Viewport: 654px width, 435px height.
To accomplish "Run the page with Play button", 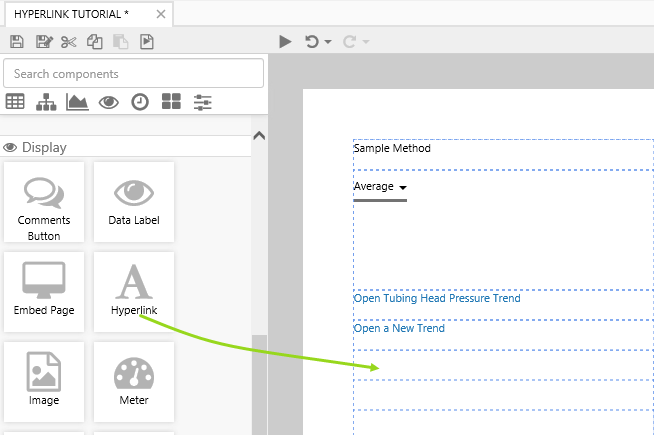I will (x=285, y=42).
